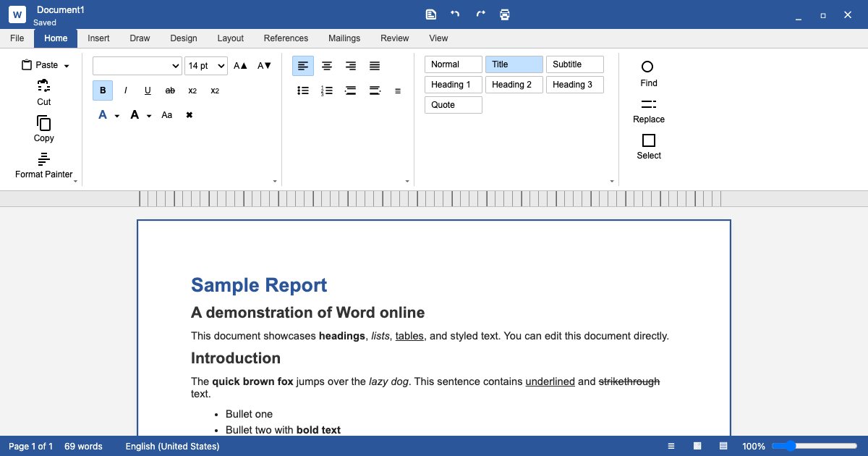This screenshot has width=868, height=456.
Task: Increase font size with A▲ button
Action: 241,66
